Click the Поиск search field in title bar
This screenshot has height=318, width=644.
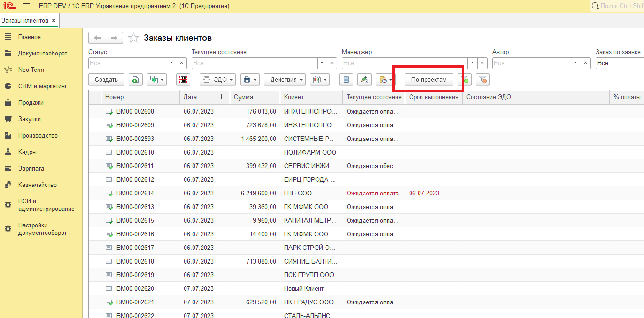617,6
